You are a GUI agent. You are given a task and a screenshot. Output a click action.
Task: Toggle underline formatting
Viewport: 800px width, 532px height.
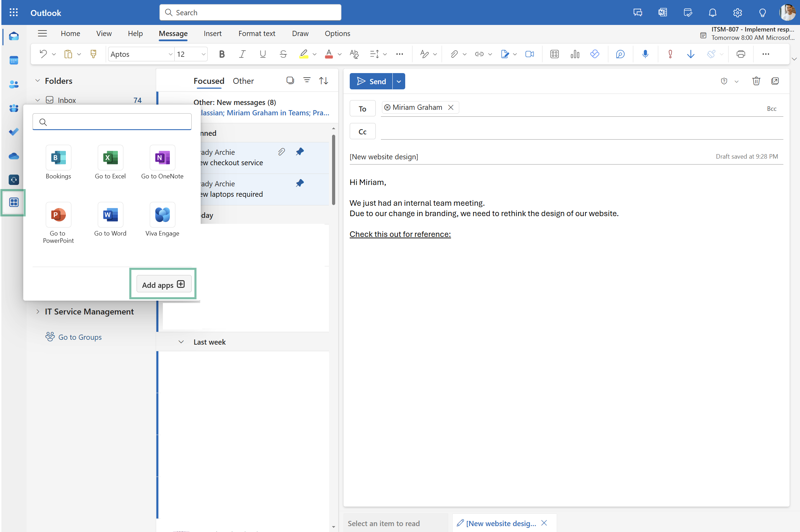click(x=263, y=54)
